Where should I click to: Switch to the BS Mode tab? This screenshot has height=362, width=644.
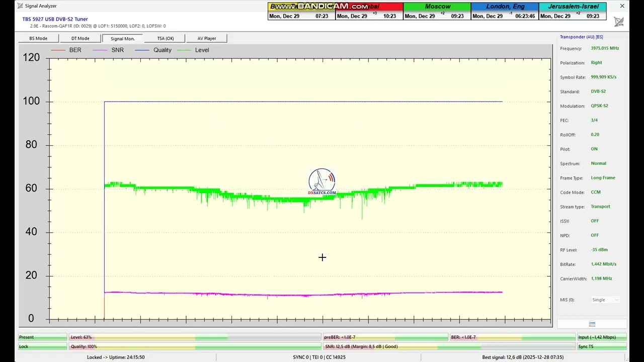(38, 38)
